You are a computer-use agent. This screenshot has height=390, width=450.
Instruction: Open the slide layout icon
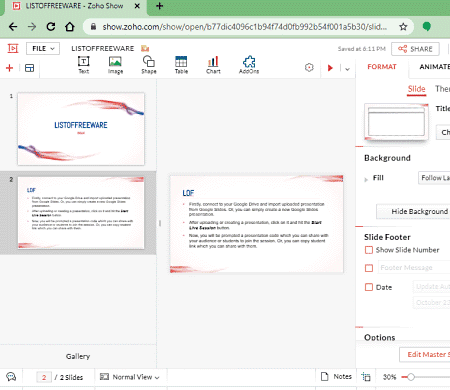[29, 68]
